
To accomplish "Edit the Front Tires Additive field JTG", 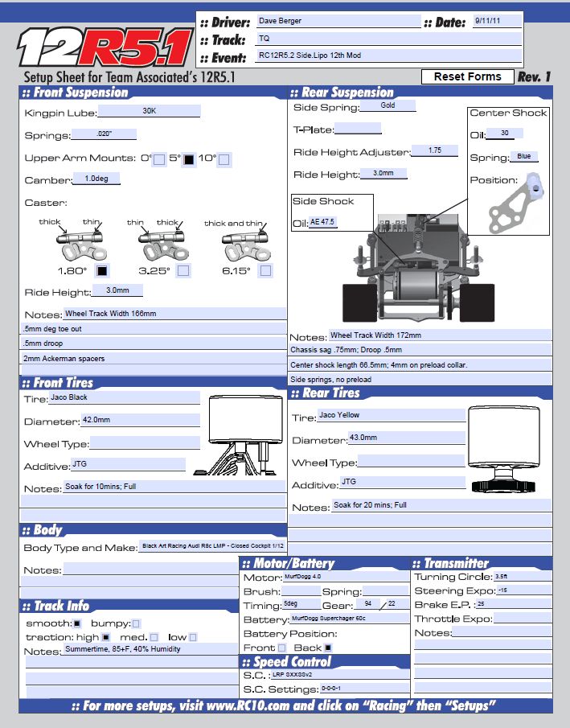I will click(x=128, y=464).
